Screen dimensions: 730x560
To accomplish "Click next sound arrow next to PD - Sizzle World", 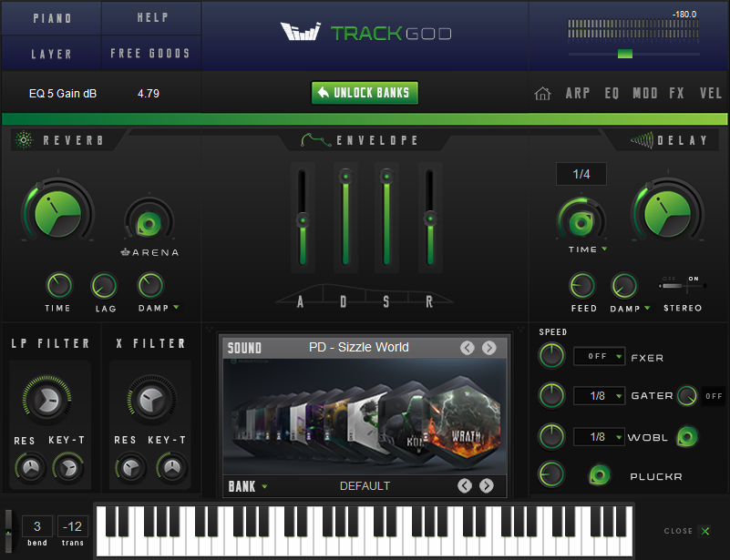I will [488, 348].
